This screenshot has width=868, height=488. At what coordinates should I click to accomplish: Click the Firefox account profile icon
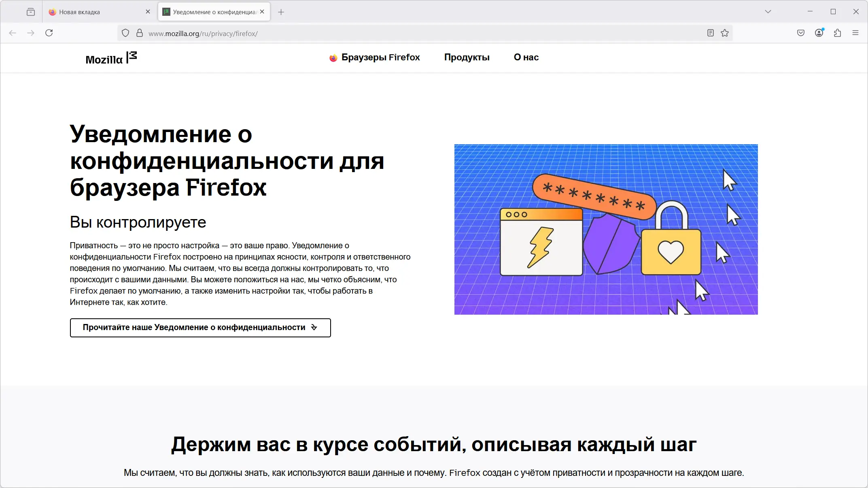819,33
